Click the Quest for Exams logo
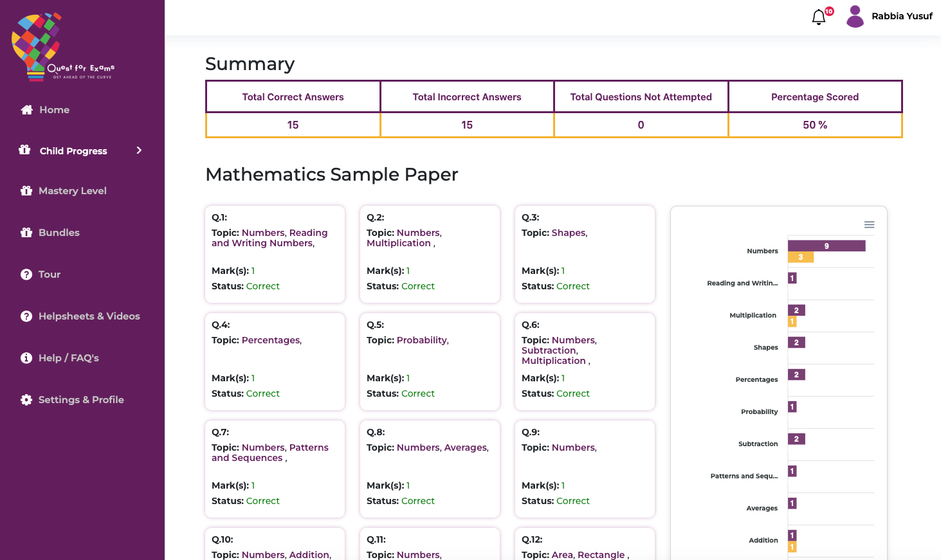 [63, 46]
